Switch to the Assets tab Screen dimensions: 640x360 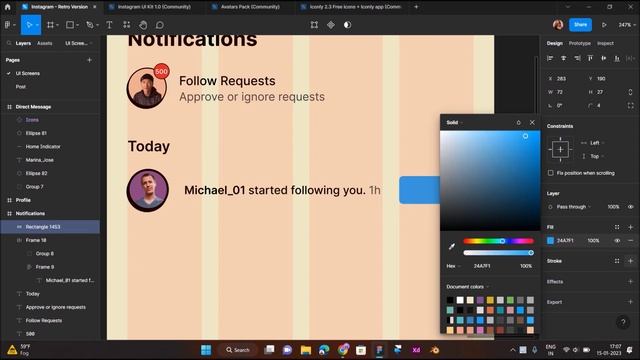coord(44,43)
